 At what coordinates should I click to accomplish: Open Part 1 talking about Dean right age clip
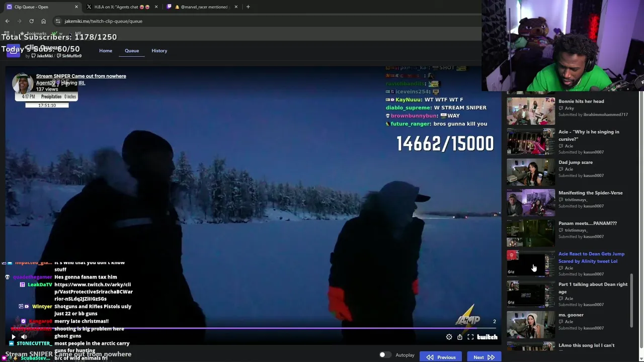click(x=593, y=288)
